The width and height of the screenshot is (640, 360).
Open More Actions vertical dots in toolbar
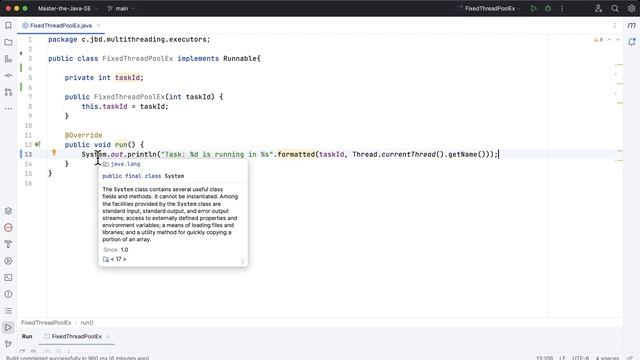[562, 8]
